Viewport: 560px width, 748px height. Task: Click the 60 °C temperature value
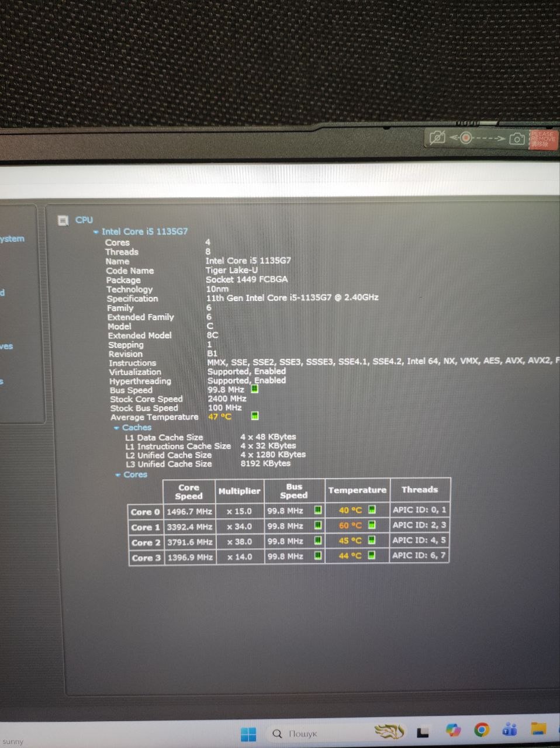[x=351, y=525]
